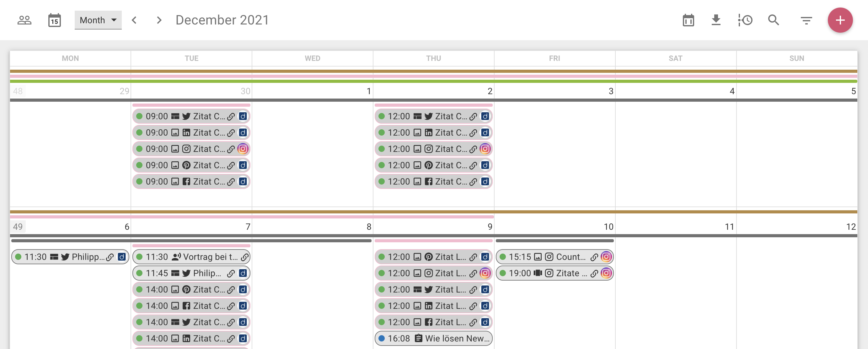The height and width of the screenshot is (349, 868).
Task: Jump to today calendar icon showing 15
Action: 54,20
